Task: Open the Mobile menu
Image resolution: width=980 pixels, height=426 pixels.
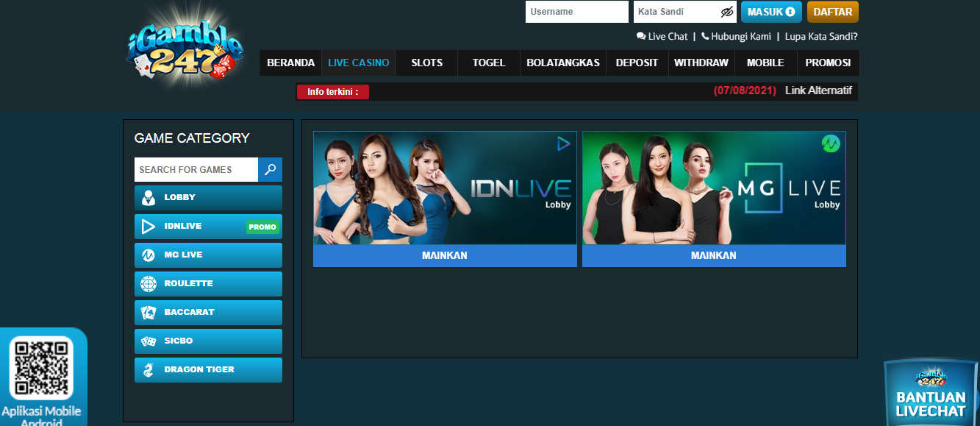Action: click(x=765, y=63)
